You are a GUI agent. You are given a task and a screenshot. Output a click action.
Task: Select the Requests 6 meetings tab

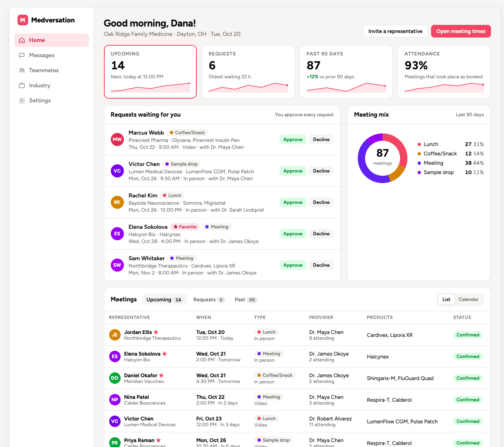click(209, 300)
